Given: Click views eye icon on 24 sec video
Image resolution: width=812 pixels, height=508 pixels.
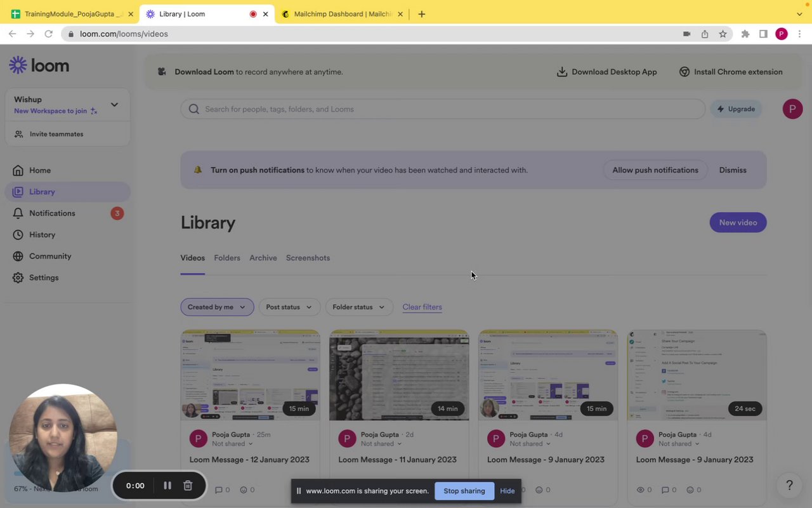Looking at the screenshot, I should (640, 490).
